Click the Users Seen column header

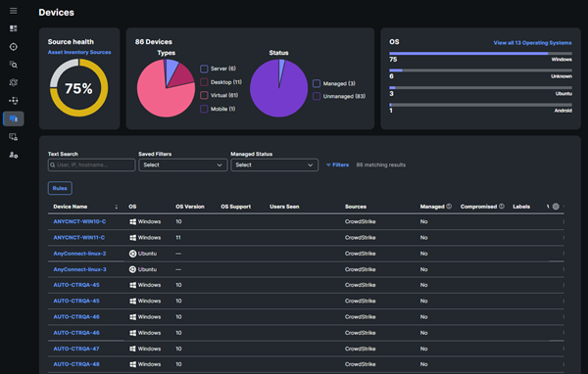point(284,207)
